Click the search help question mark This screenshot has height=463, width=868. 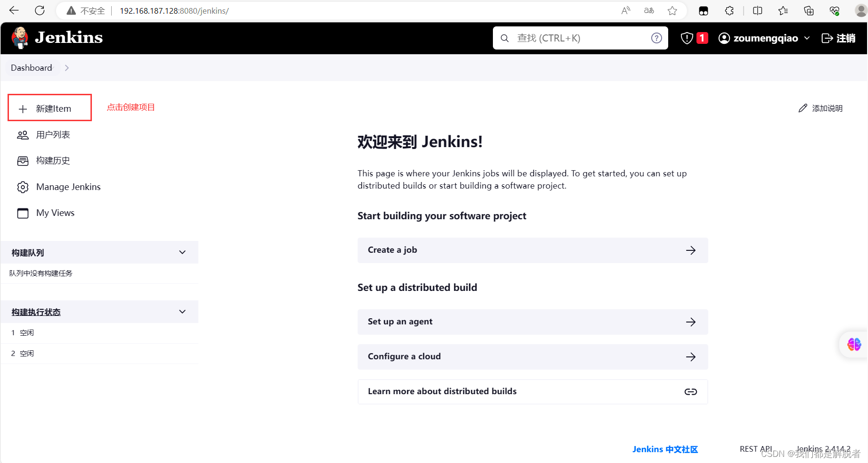coord(656,38)
